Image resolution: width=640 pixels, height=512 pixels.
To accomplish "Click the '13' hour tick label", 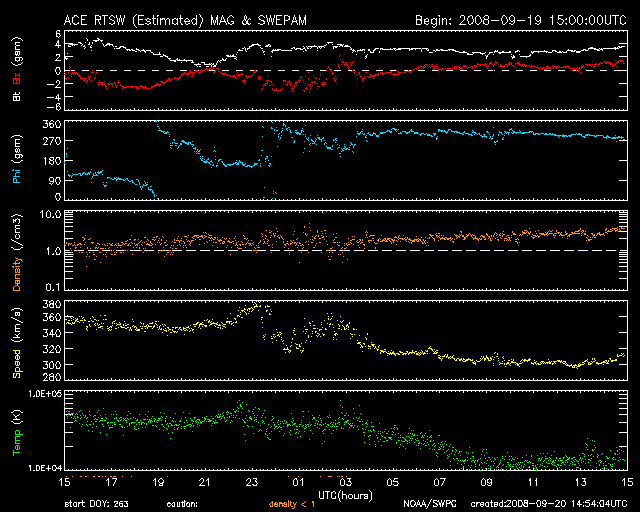I will click(x=580, y=483).
